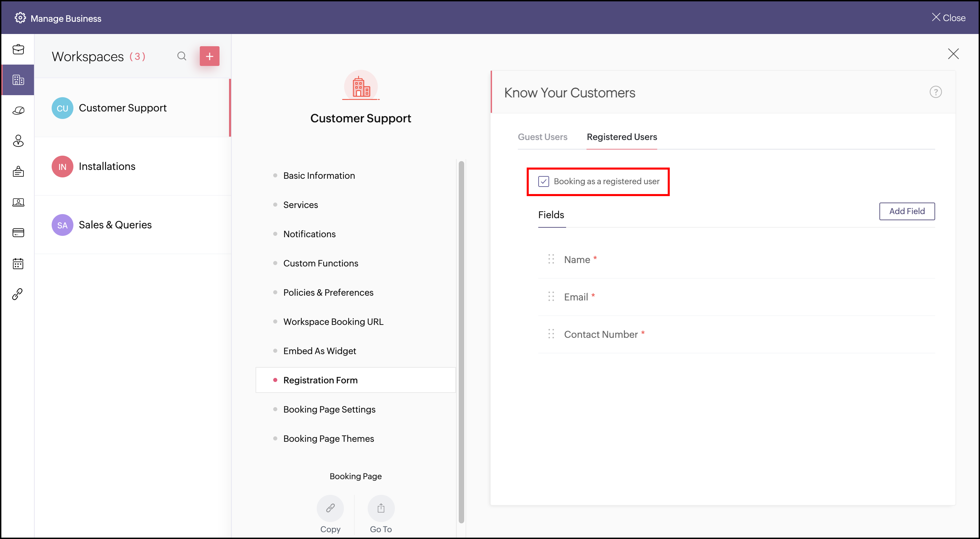Toggle Booking as a registered user checkbox
The width and height of the screenshot is (980, 539).
(543, 181)
